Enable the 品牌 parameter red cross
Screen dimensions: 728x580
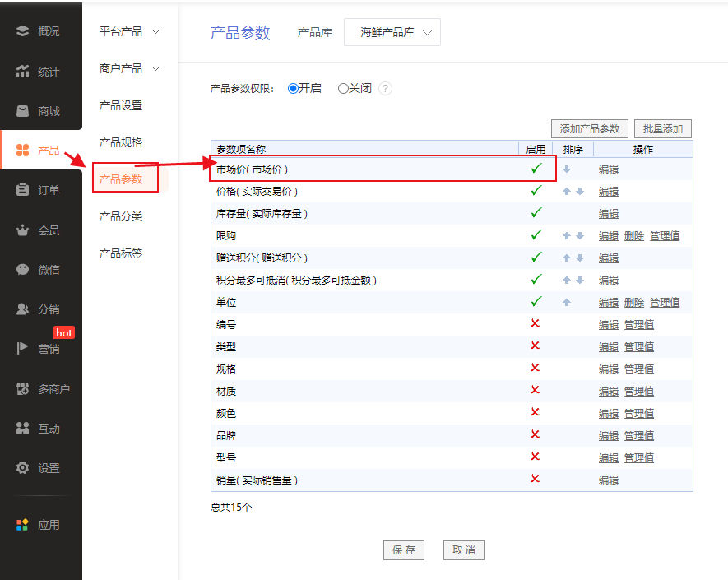point(535,434)
